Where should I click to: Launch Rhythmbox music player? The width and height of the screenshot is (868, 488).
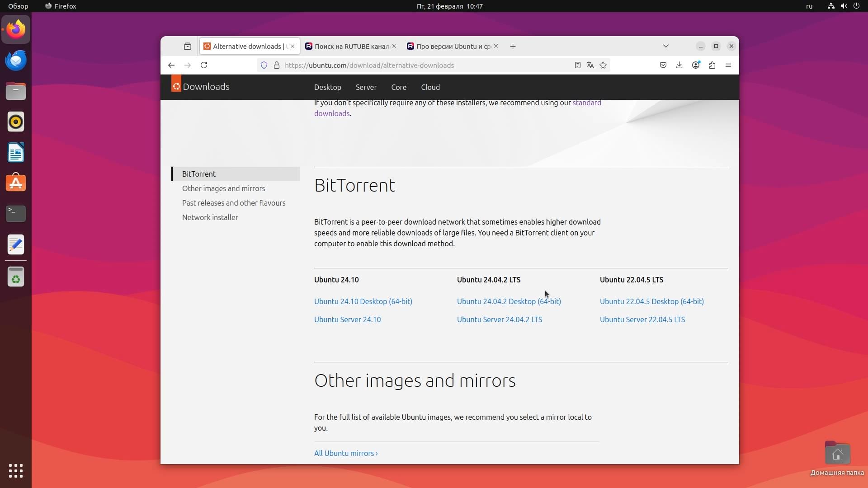click(x=16, y=122)
